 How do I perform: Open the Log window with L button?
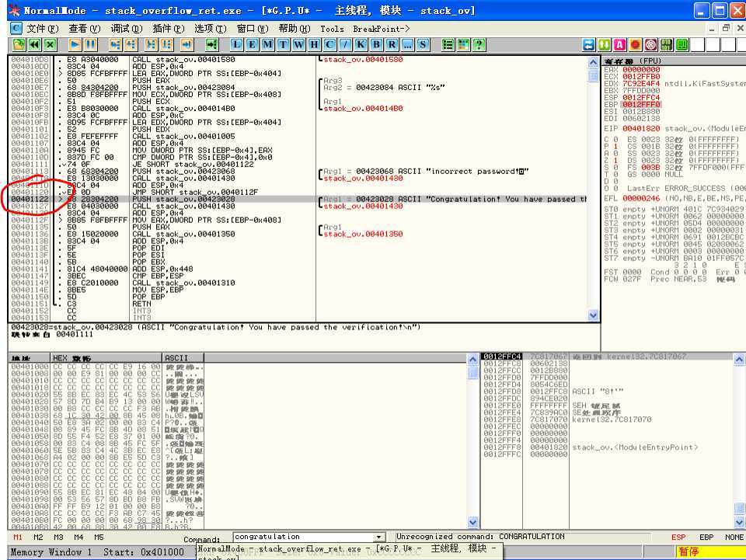tap(236, 45)
